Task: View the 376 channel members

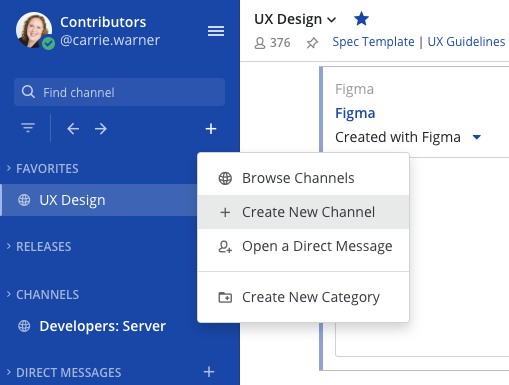Action: 272,43
